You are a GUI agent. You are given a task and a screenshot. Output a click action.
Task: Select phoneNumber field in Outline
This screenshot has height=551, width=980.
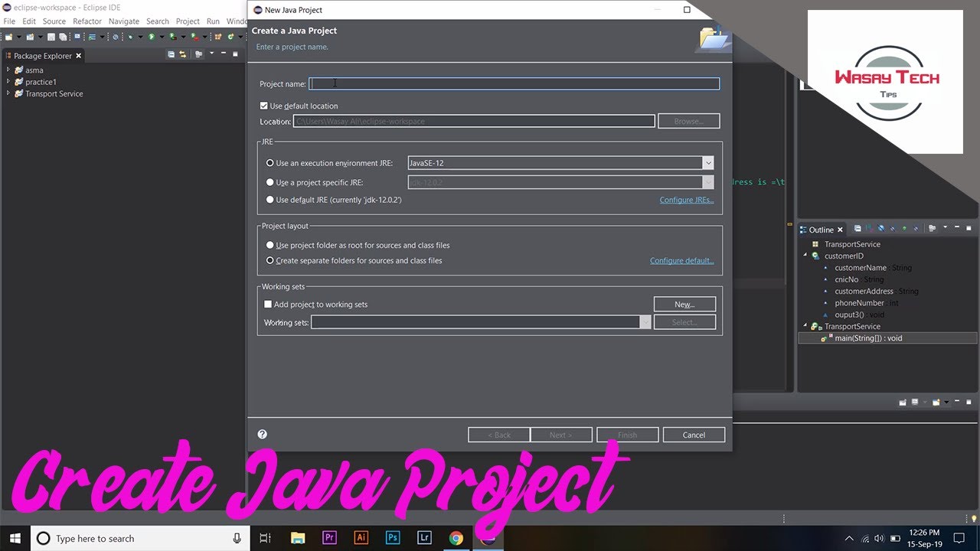pyautogui.click(x=859, y=302)
